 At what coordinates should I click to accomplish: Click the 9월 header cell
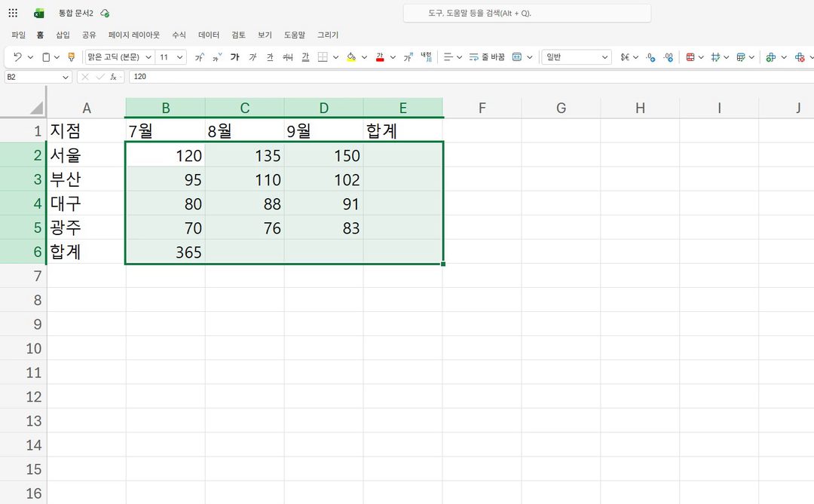[x=323, y=130]
